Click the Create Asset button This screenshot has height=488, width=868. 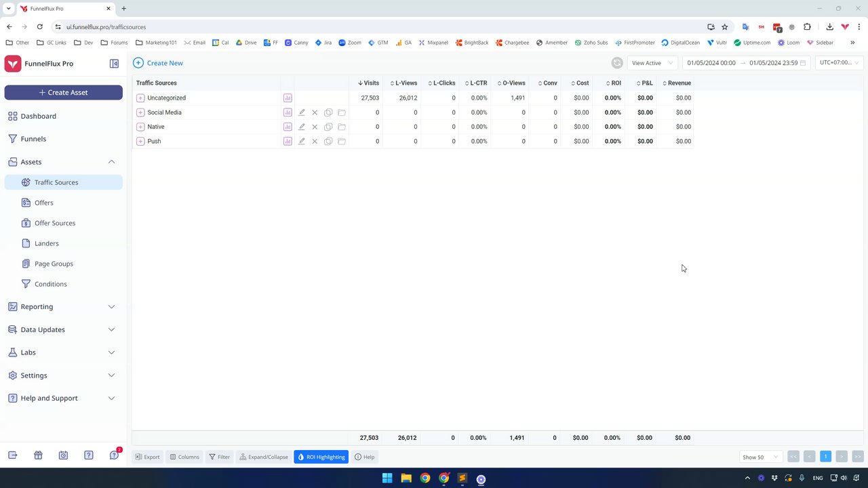(x=64, y=92)
